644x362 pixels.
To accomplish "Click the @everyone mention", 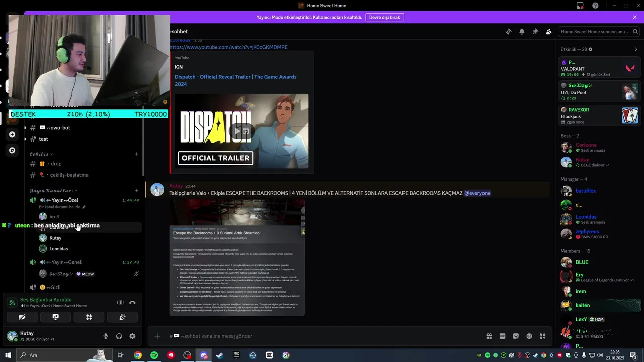I will point(477,193).
